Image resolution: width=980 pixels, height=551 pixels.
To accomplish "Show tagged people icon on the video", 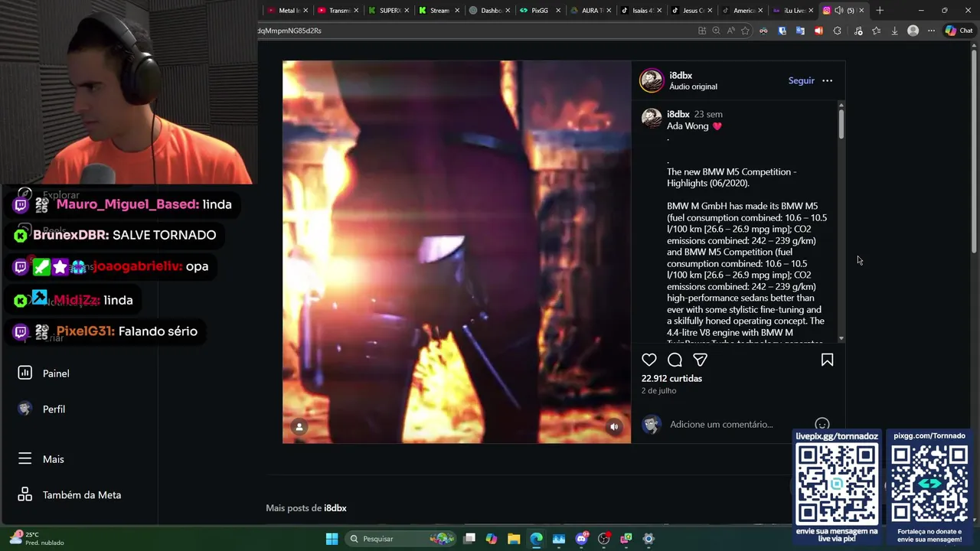I will click(299, 427).
